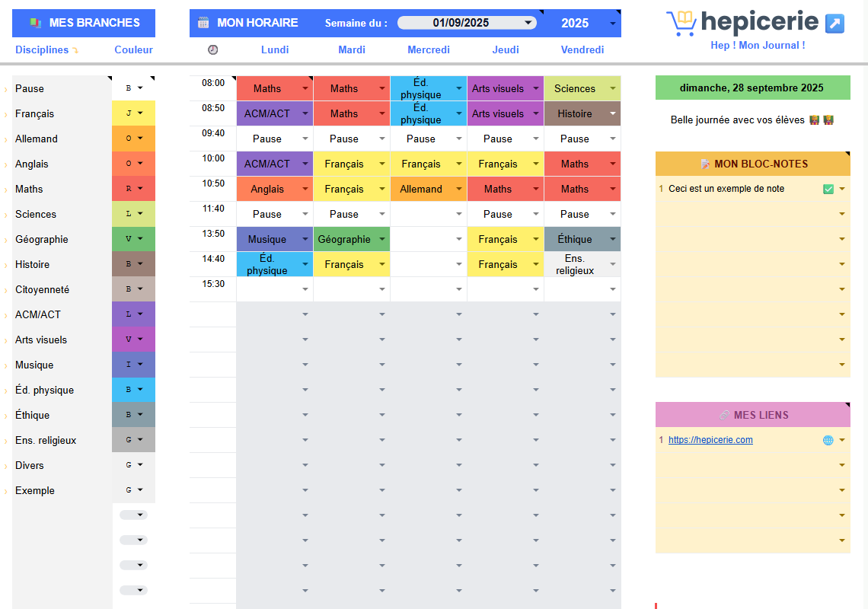
Task: Select the Vendredi column header
Action: click(x=582, y=49)
